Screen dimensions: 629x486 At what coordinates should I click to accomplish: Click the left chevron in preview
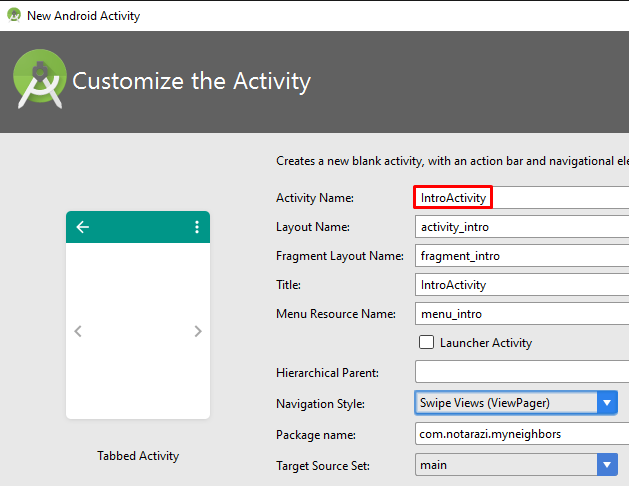(78, 331)
